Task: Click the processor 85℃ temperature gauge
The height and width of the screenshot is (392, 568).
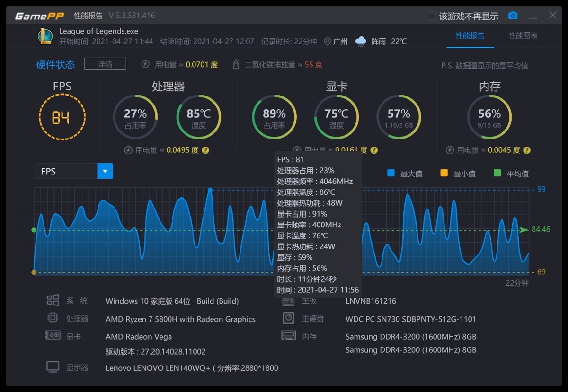Action: point(199,117)
